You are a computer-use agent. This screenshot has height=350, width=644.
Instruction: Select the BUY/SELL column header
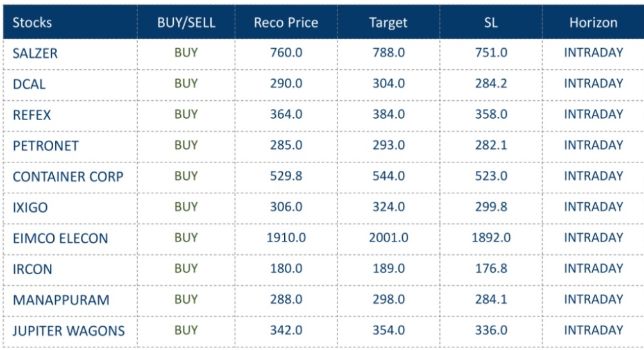coord(185,22)
